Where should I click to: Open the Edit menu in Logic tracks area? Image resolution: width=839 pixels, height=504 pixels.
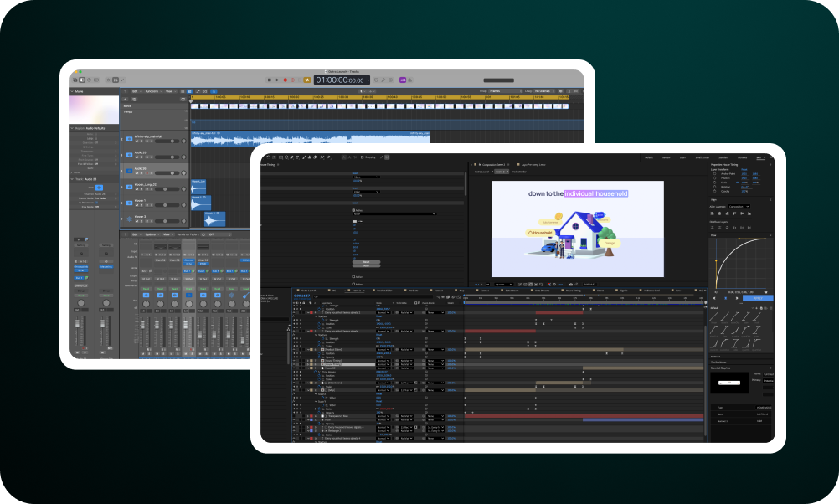pyautogui.click(x=136, y=91)
